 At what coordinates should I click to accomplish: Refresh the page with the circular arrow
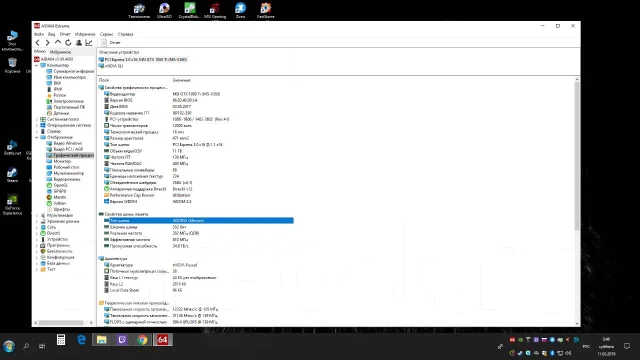click(x=68, y=42)
